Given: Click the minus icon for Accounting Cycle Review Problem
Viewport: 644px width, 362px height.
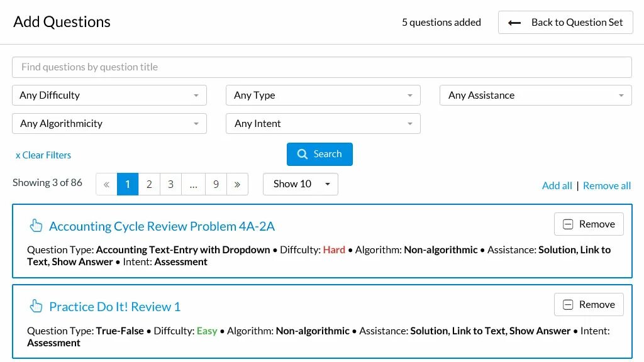Looking at the screenshot, I should pos(568,224).
